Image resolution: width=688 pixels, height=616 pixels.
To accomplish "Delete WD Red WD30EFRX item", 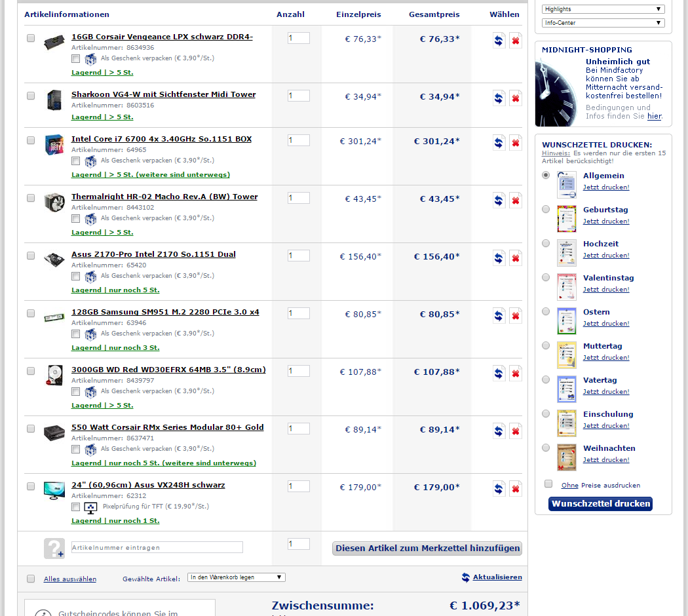I will [x=516, y=374].
